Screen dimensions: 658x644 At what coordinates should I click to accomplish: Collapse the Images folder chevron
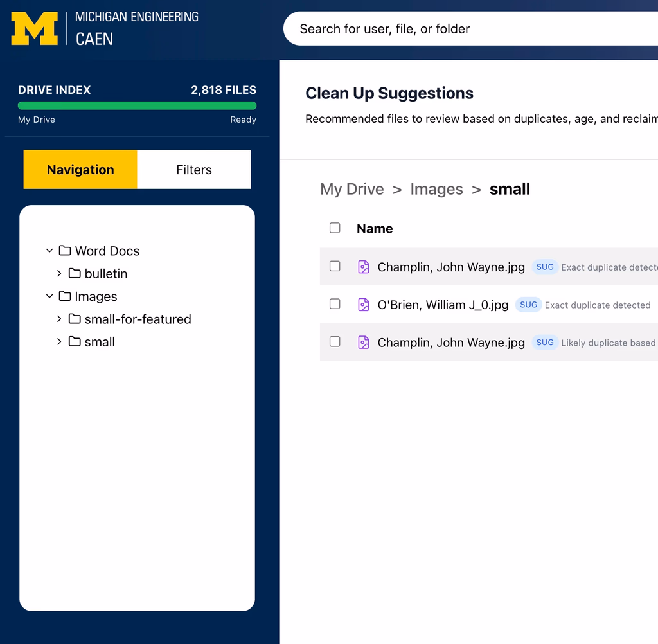point(49,296)
